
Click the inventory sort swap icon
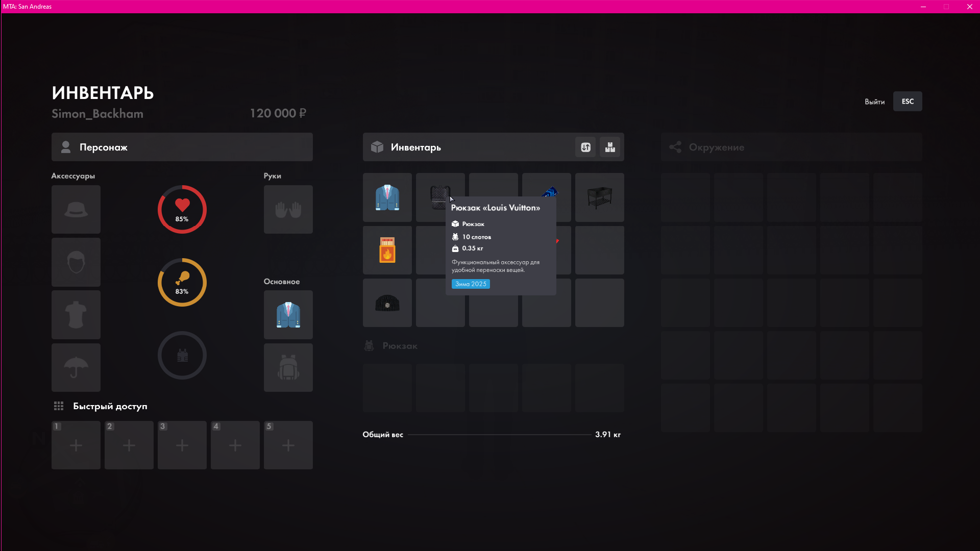585,147
